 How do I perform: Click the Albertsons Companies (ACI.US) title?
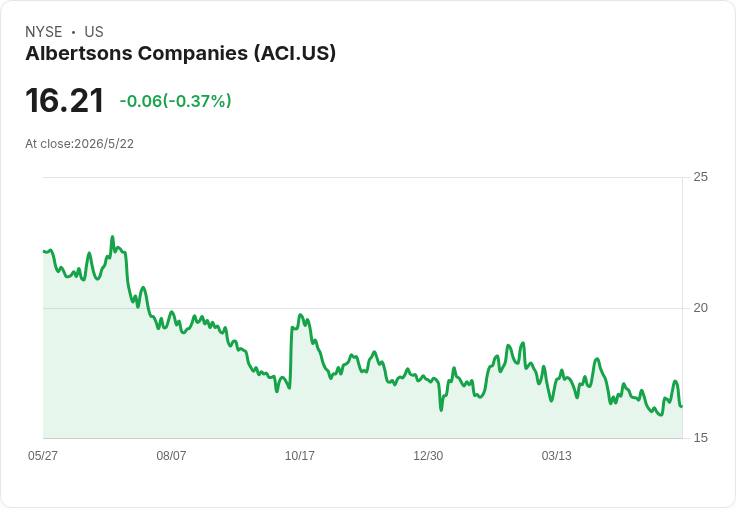[181, 53]
